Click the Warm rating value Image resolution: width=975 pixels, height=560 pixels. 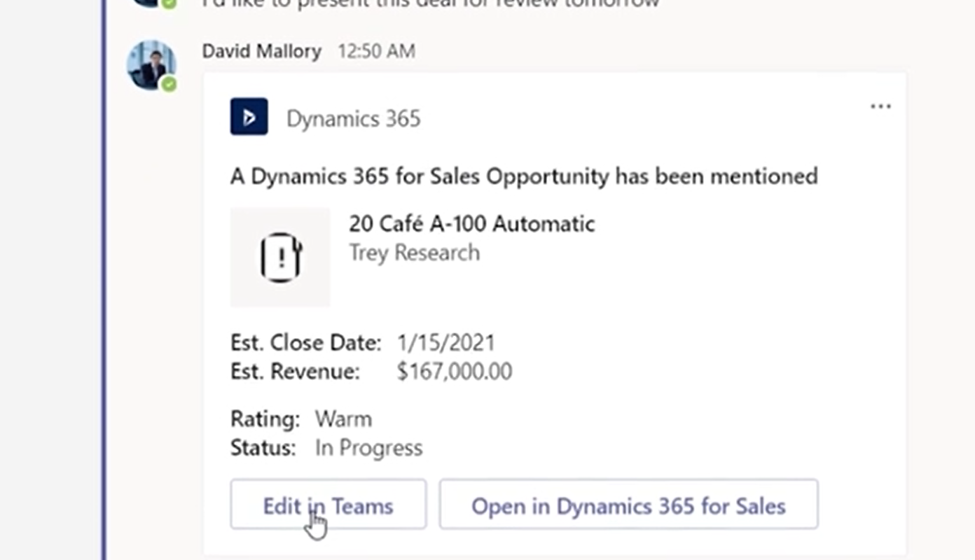[343, 419]
